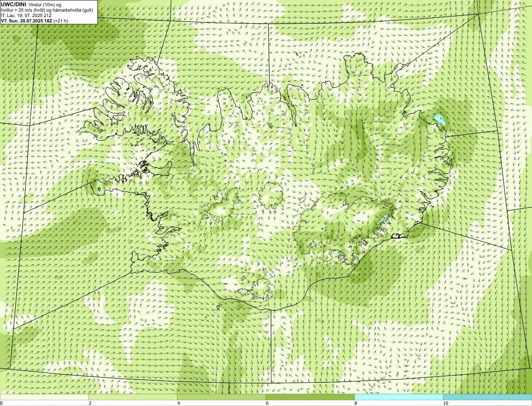Click the UWC/DINI title text
Viewport: 532px width, 406px height.
coord(13,4)
